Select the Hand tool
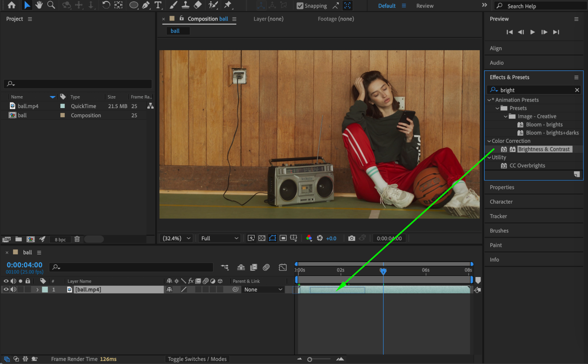Viewport: 588px width, 364px height. [39, 5]
